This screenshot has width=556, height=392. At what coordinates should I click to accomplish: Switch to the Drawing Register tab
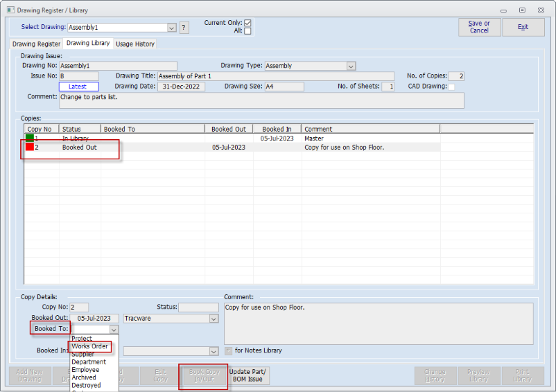click(x=37, y=44)
